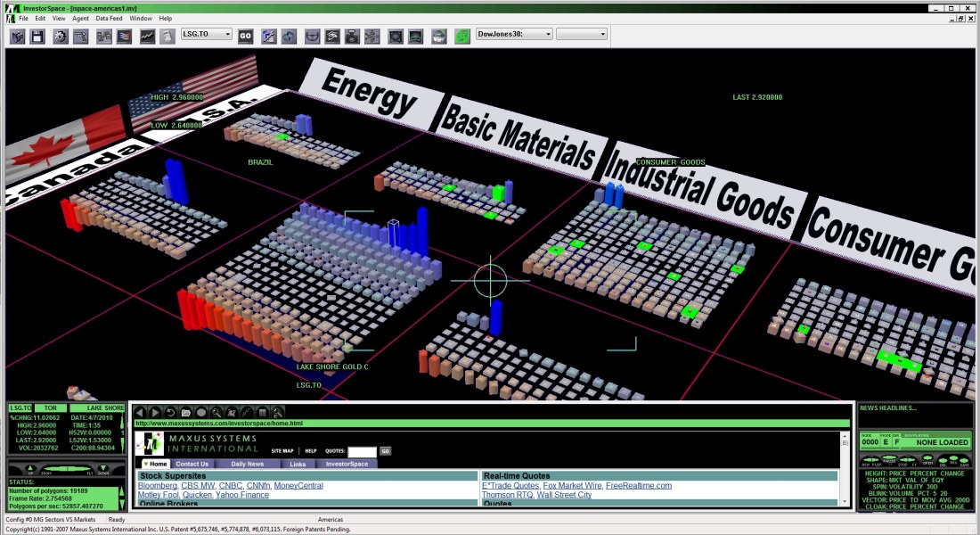The image size is (980, 535).
Task: Open the LSG.TO symbol dropdown
Action: [x=227, y=35]
